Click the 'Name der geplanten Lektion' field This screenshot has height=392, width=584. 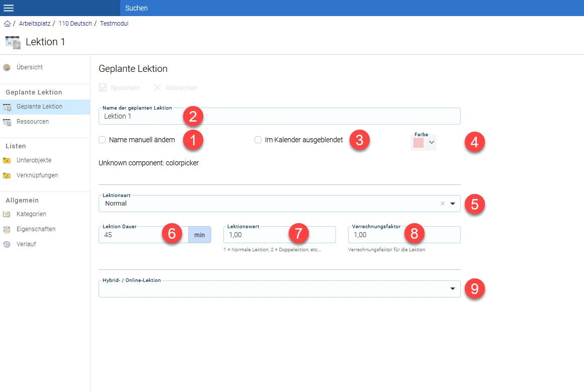279,116
